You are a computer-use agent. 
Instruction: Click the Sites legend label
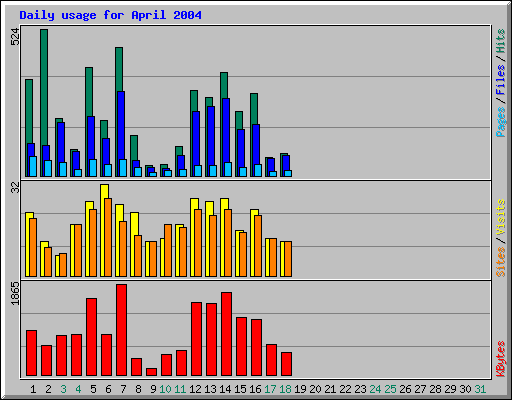pos(500,262)
